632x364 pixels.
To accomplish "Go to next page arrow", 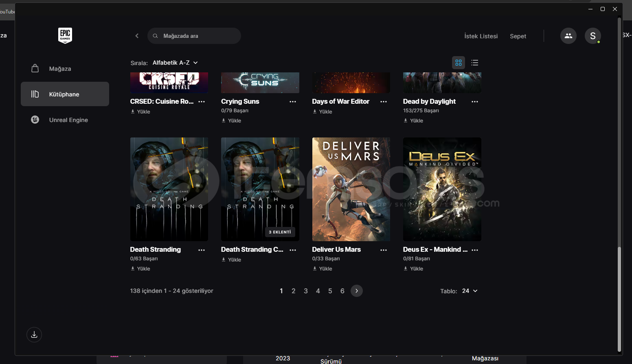I will pos(356,291).
